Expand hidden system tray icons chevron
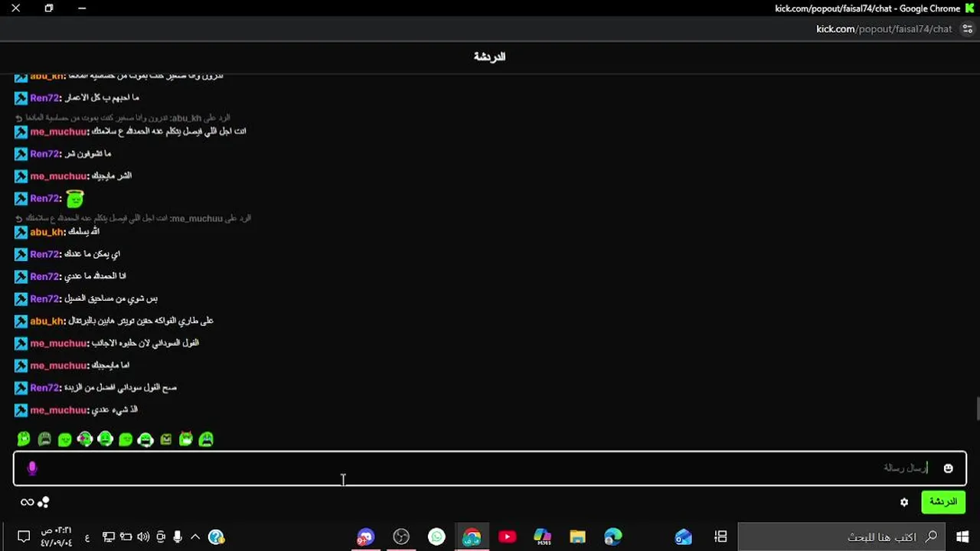Screen dimensions: 980x551 pyautogui.click(x=195, y=537)
